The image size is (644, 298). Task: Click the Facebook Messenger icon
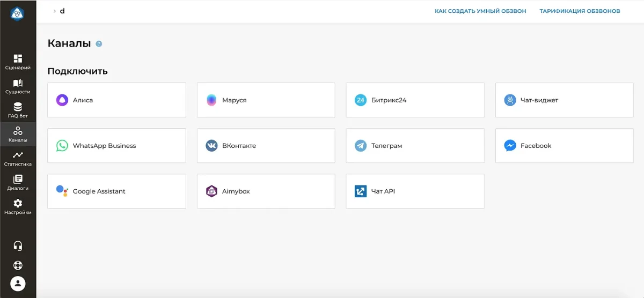coord(510,146)
